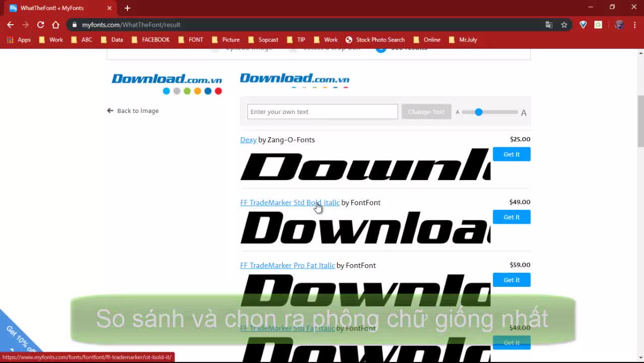Click the green extension icon

point(598,25)
